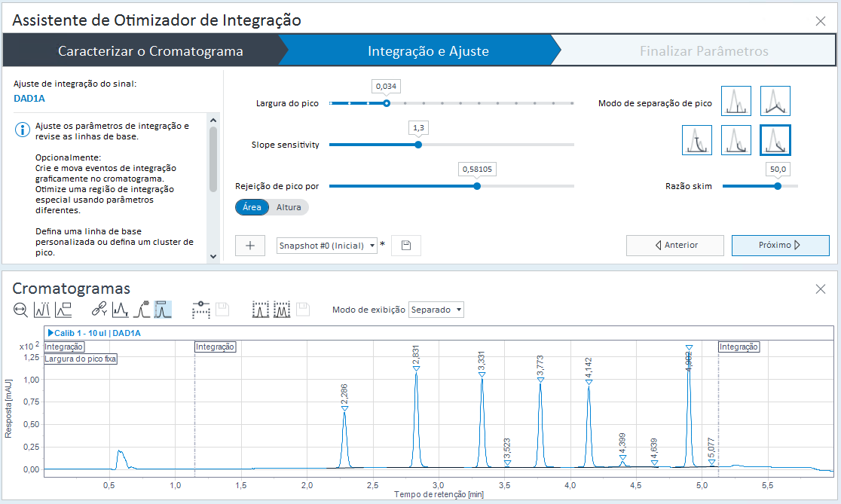This screenshot has height=504, width=841.
Task: Close the Assistente de Otimizador window
Action: [x=821, y=21]
